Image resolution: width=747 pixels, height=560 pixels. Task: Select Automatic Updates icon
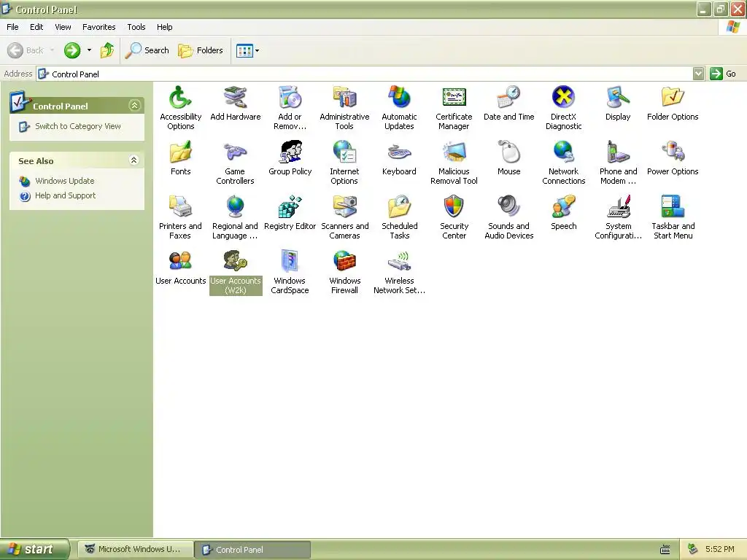[x=399, y=98]
